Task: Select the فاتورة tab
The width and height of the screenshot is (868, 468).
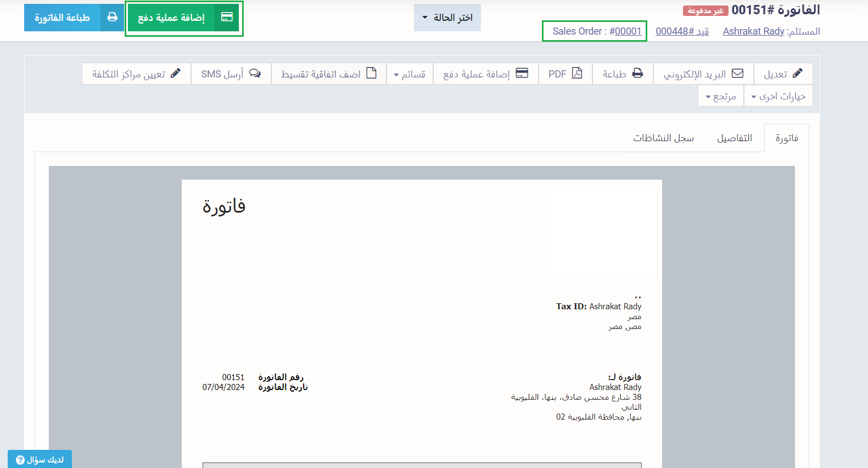Action: tap(786, 138)
